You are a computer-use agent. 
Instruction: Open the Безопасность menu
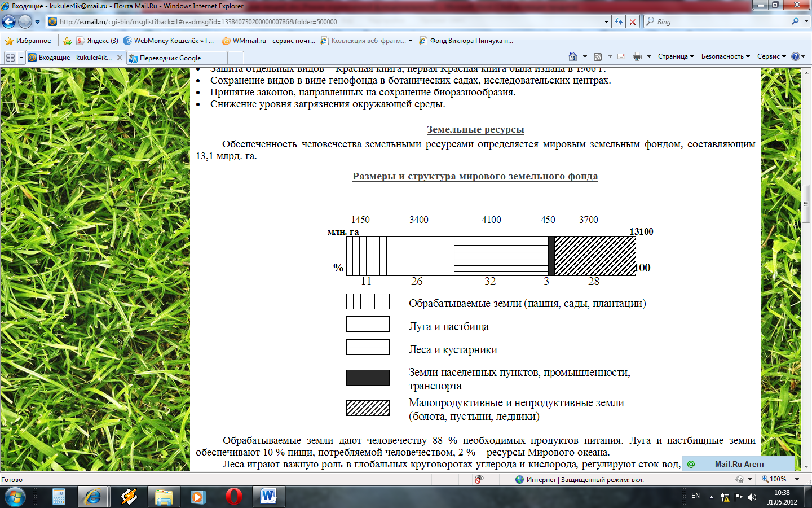click(x=726, y=56)
